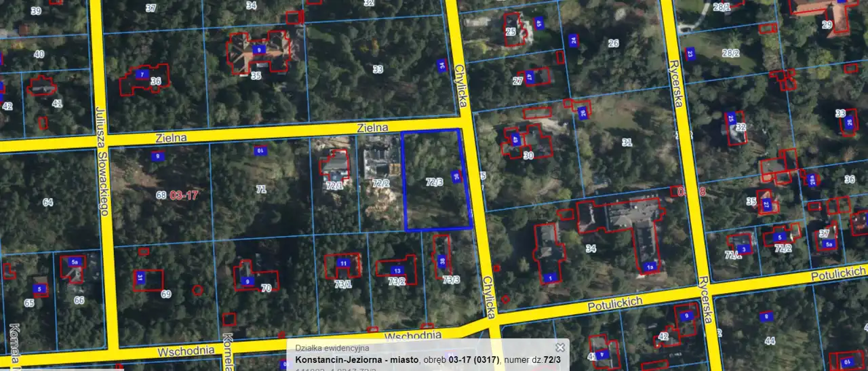Select address marker 3 on parcel 71/1
This screenshot has width=868, height=371.
(744, 249)
